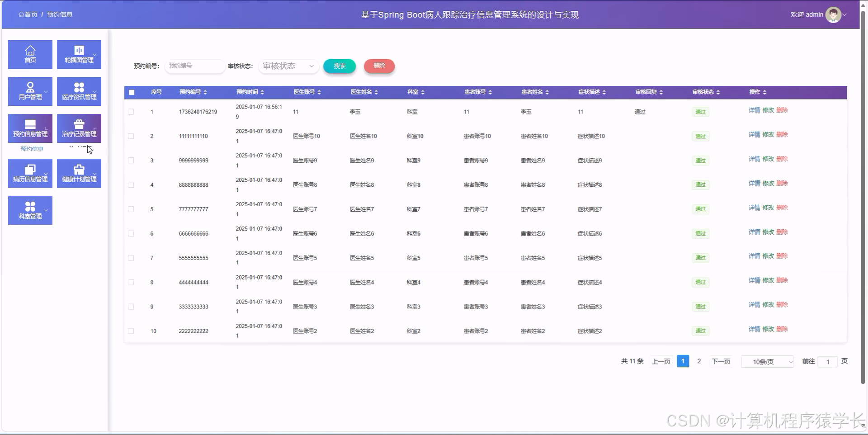Screen dimensions: 868x435
Task: Open the 治疗记录管理 treatment records icon
Action: [79, 128]
